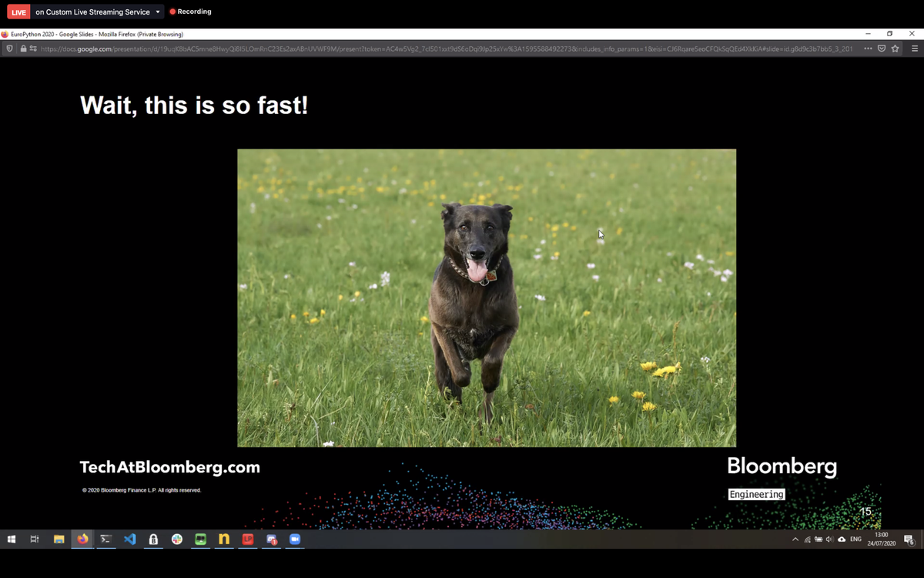The width and height of the screenshot is (924, 578).
Task: Open the page actions three-dots menu
Action: tap(868, 49)
